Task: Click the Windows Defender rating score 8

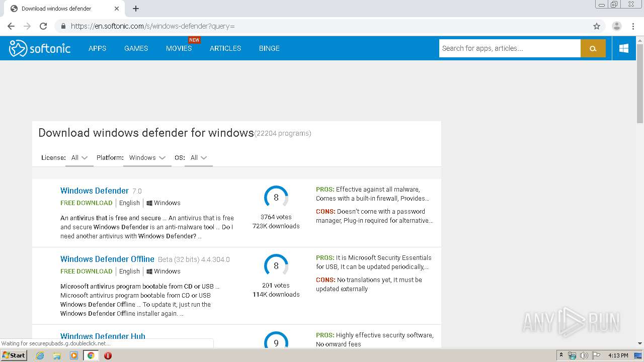Action: pos(276,198)
